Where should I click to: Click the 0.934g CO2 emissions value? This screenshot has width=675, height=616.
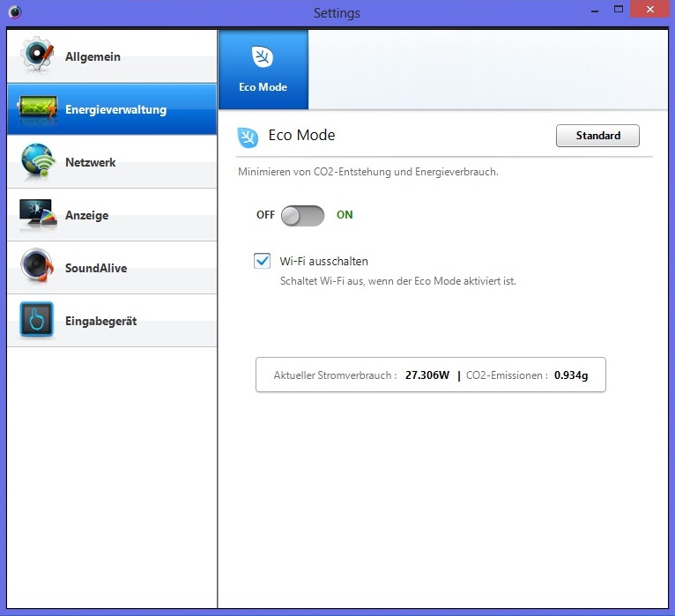coord(571,375)
